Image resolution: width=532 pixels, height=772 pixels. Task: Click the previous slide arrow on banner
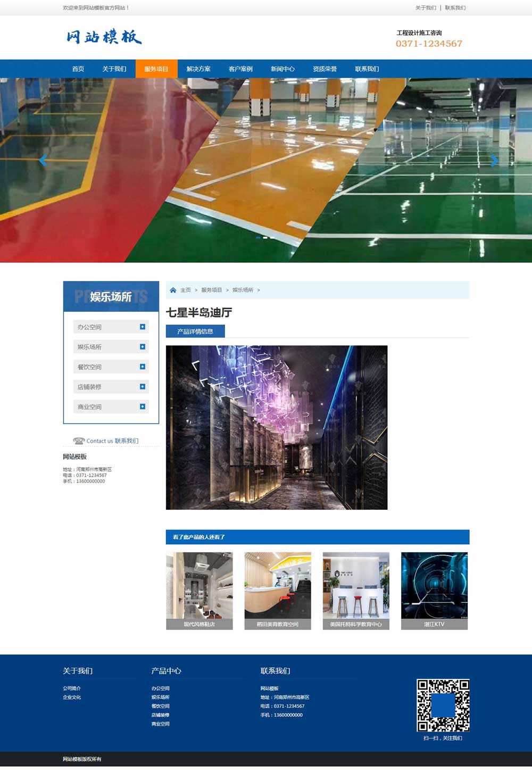point(43,160)
